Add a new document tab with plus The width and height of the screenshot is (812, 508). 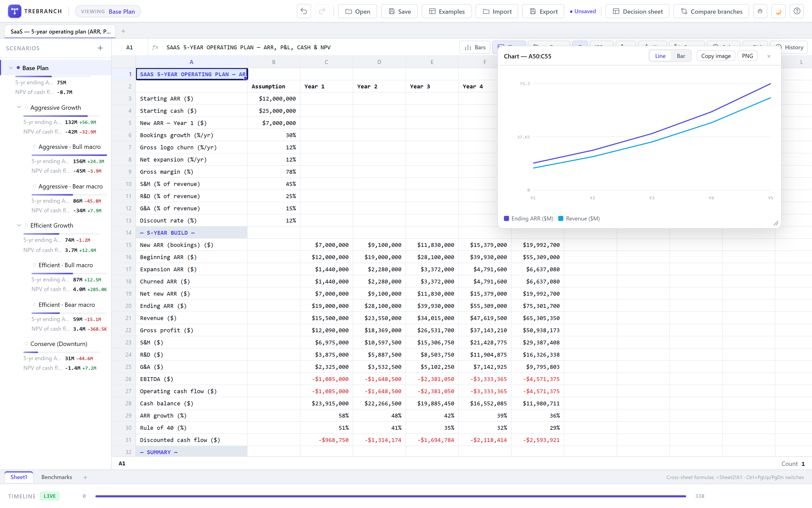pyautogui.click(x=123, y=31)
